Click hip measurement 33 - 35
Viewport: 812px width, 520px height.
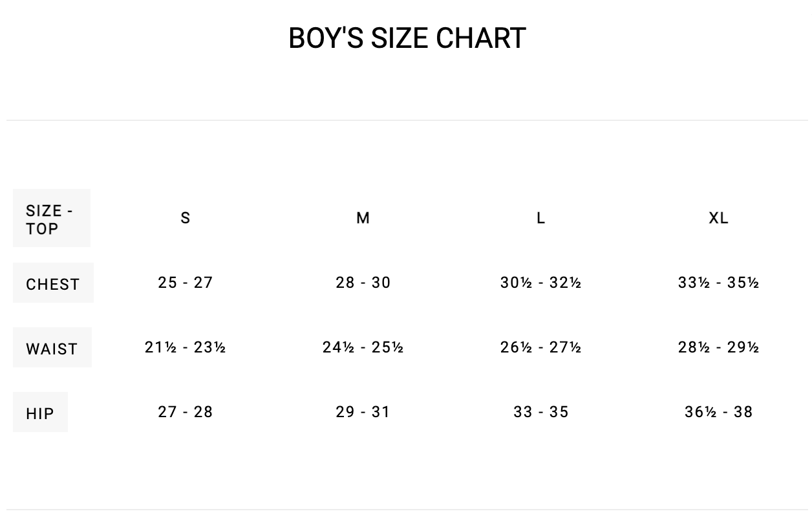[541, 412]
